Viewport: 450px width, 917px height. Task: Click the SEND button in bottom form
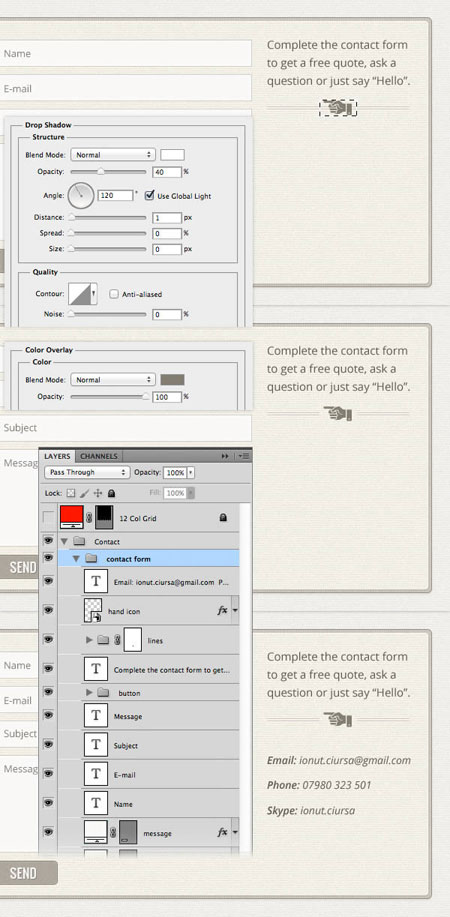pyautogui.click(x=28, y=873)
